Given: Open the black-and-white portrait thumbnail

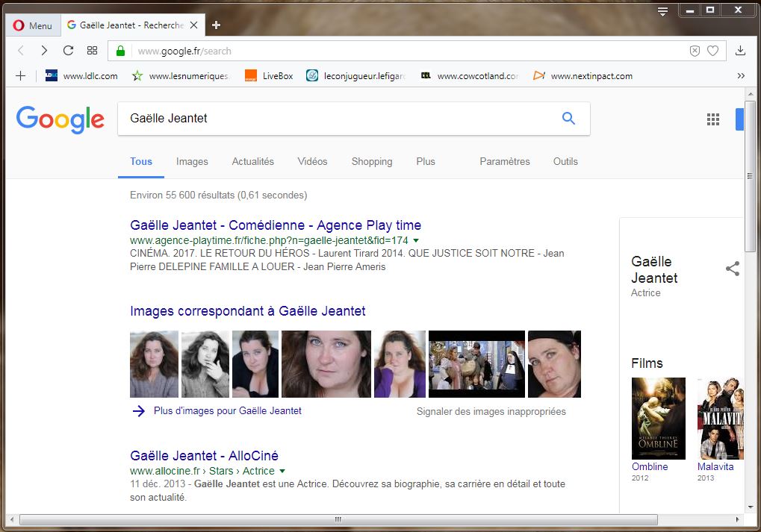Looking at the screenshot, I should 205,364.
